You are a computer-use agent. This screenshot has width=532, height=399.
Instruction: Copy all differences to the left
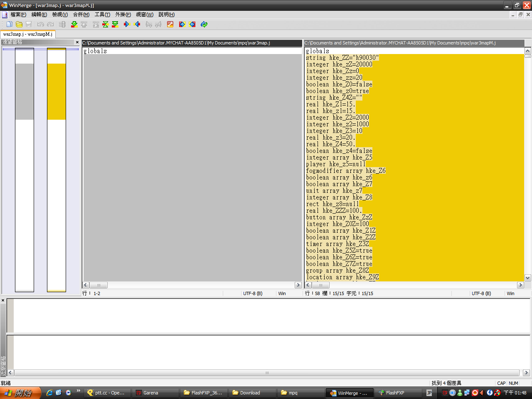click(192, 25)
